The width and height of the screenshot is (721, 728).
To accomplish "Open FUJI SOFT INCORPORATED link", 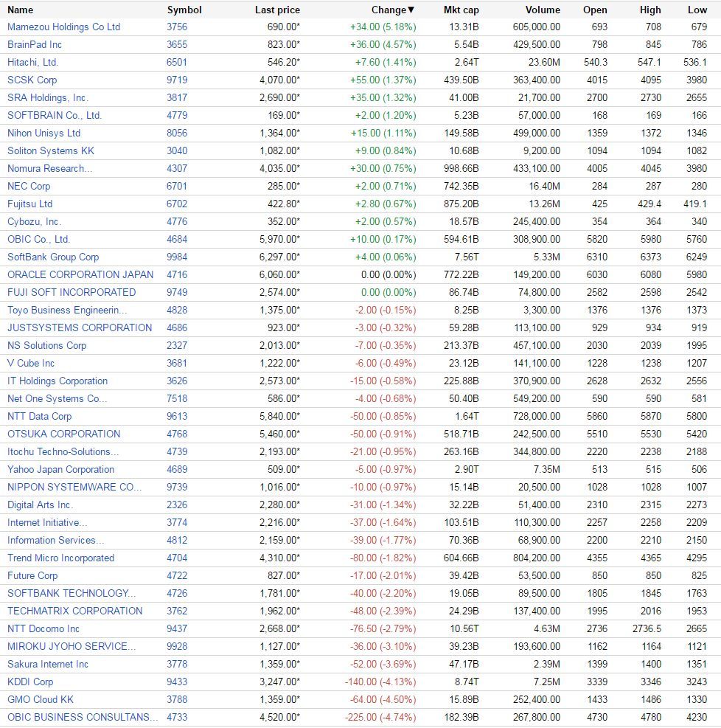I will (x=72, y=292).
